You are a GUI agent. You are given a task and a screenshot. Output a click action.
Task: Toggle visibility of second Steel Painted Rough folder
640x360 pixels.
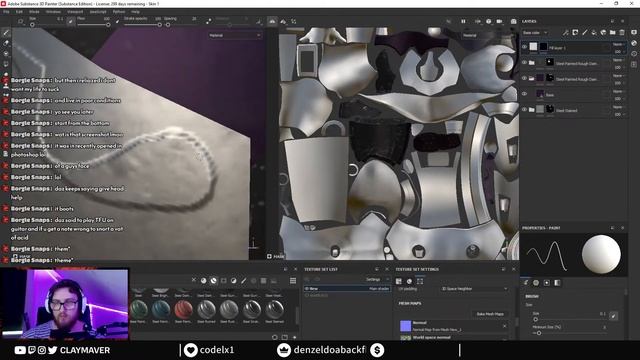pos(524,78)
